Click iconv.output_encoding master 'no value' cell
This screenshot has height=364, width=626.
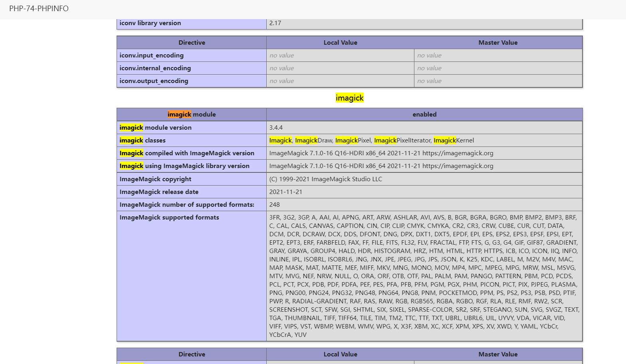click(498, 81)
